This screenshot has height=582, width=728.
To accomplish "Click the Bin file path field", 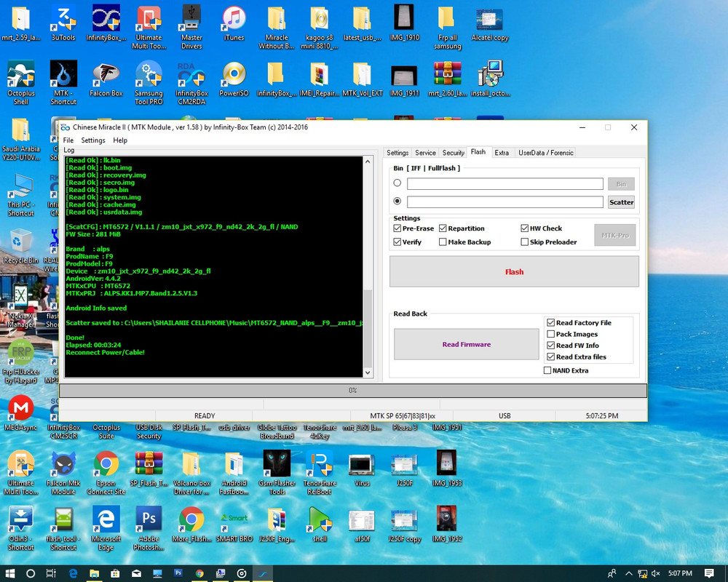I will [505, 184].
